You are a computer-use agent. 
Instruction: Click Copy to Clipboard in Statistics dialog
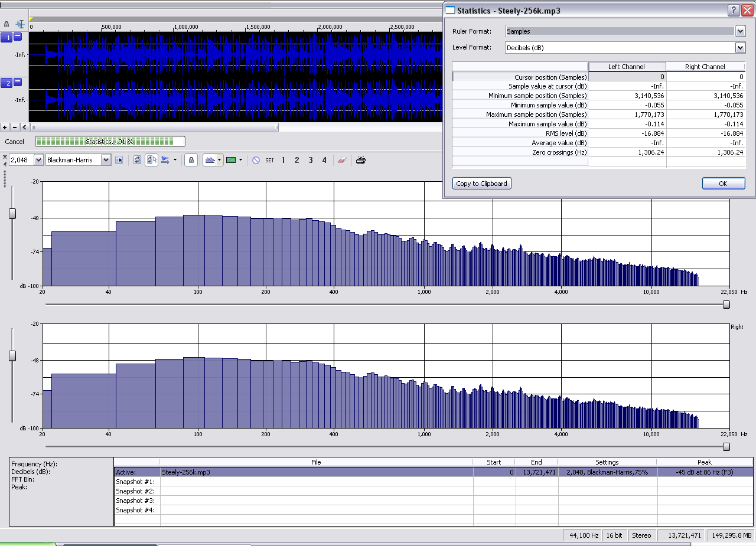pyautogui.click(x=481, y=184)
